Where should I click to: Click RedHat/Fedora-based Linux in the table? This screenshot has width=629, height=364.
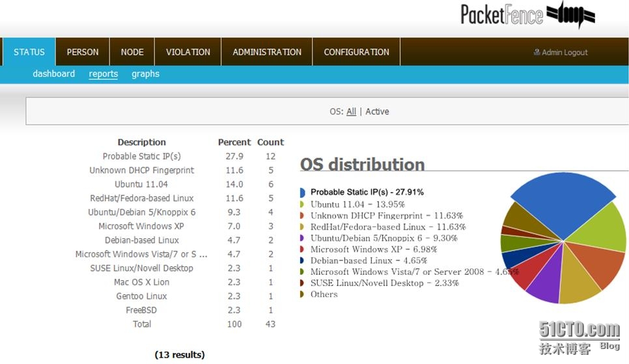click(x=141, y=198)
